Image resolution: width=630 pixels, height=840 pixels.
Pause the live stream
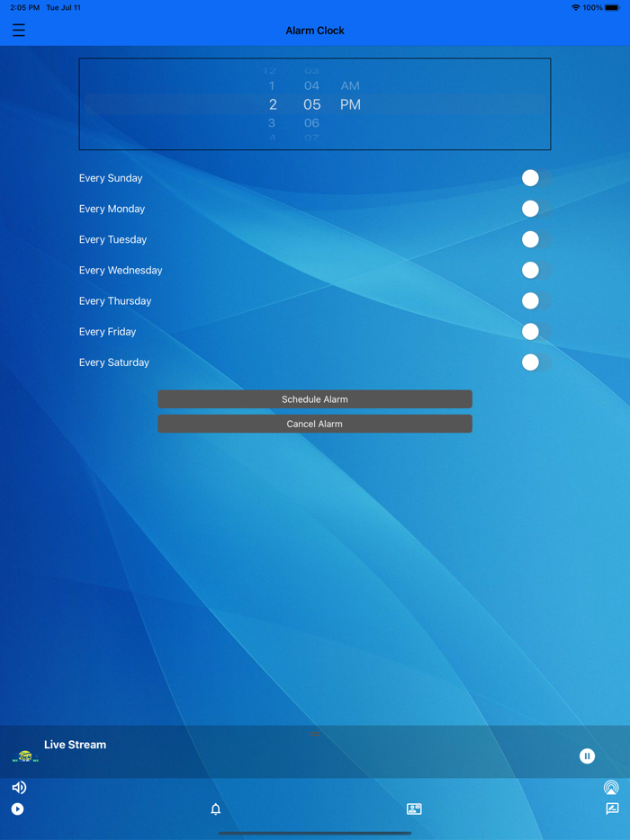tap(587, 755)
